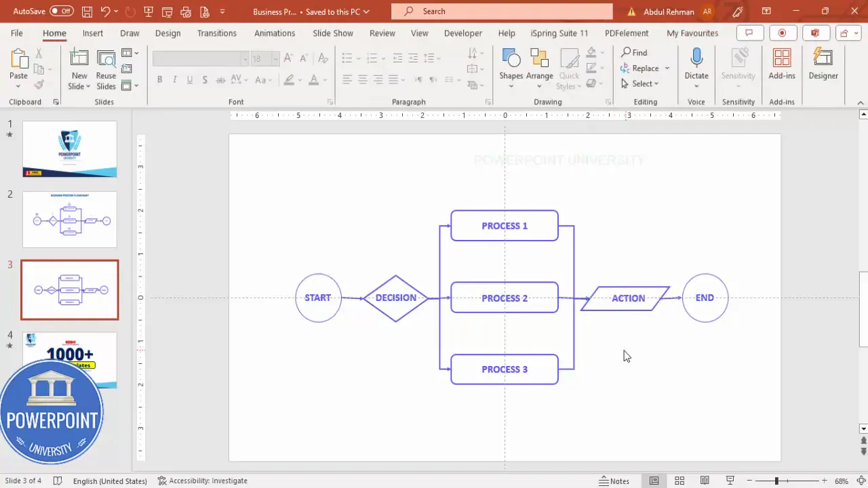Image resolution: width=868 pixels, height=488 pixels.
Task: Switch to the Insert tab
Action: coord(93,33)
